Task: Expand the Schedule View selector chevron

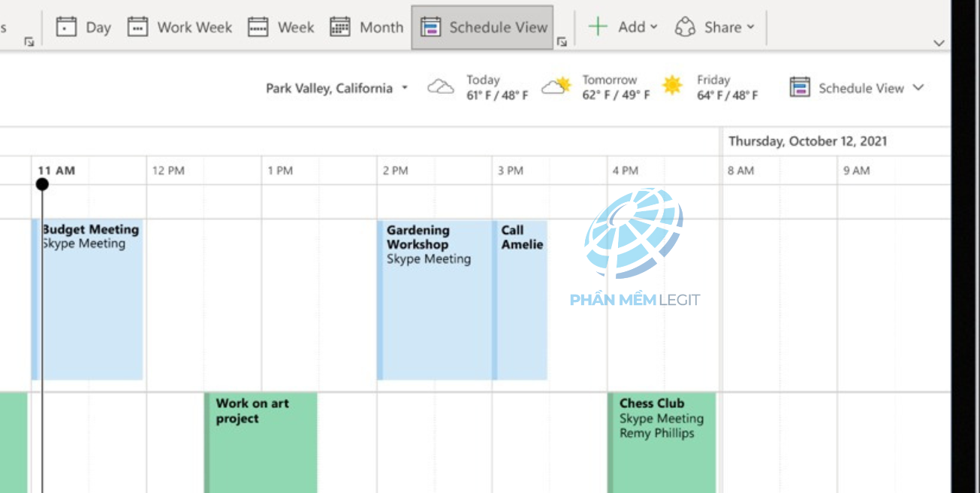Action: (x=918, y=88)
